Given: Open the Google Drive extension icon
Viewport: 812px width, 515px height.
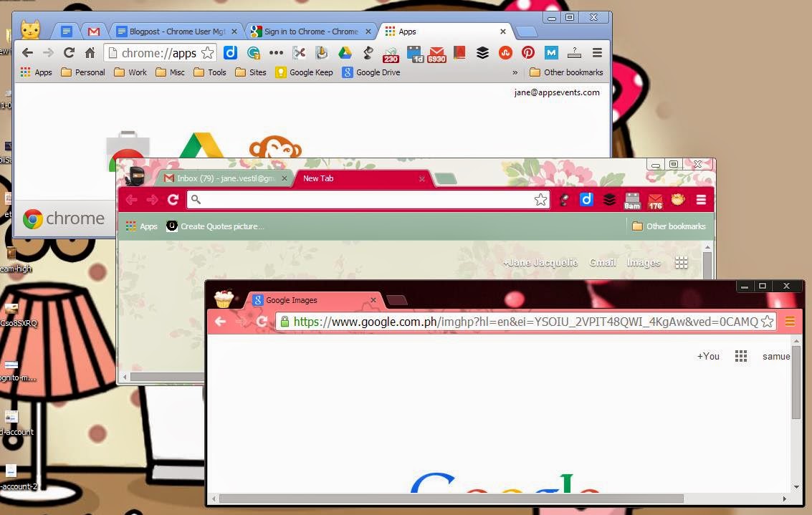Looking at the screenshot, I should 345,53.
